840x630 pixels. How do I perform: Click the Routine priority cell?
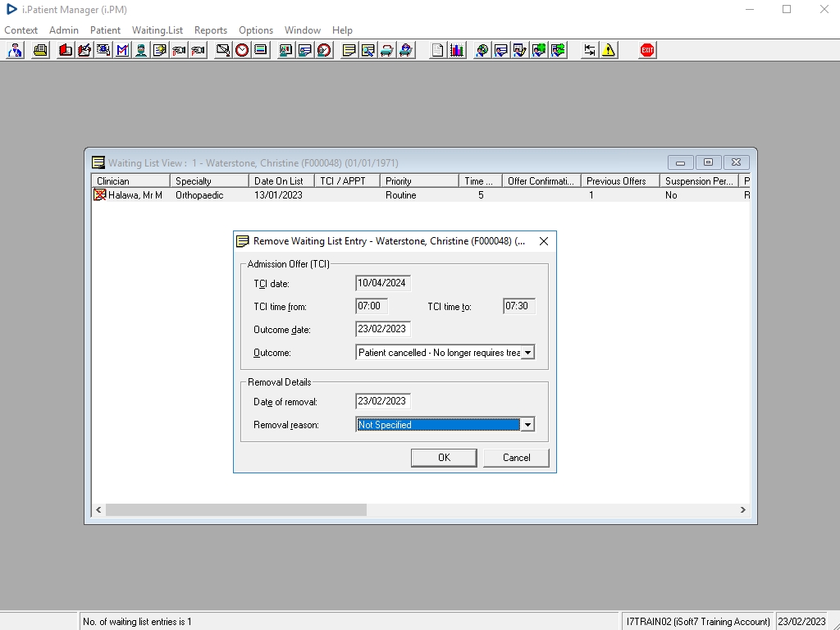[400, 195]
